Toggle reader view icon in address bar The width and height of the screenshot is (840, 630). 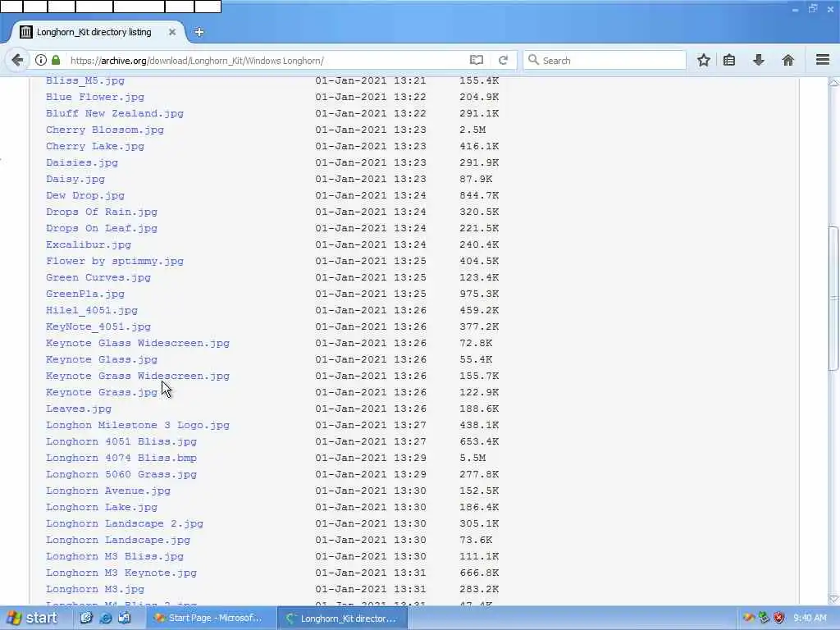[477, 60]
